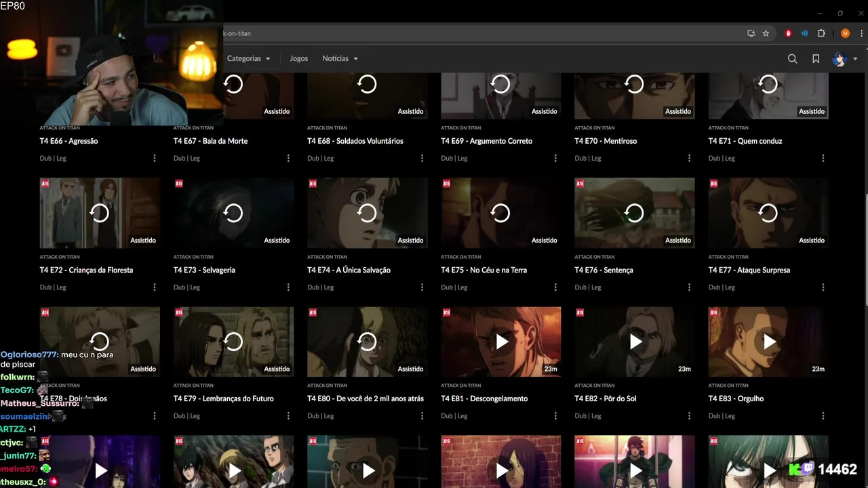This screenshot has height=488, width=868.
Task: Open options menu for E68 - Soldados Voluntários
Action: click(422, 158)
